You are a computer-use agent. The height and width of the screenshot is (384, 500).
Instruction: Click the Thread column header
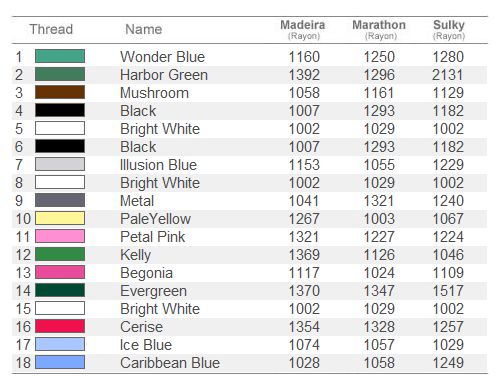(x=51, y=29)
